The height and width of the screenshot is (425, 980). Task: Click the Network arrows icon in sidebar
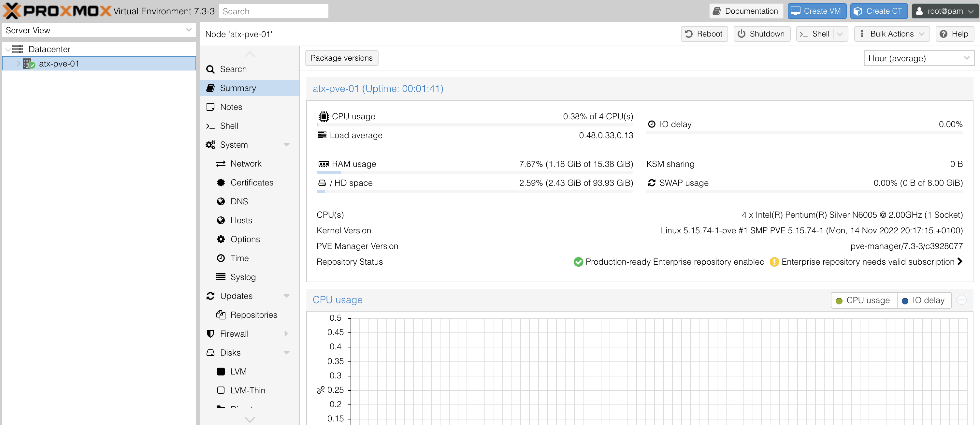(221, 164)
